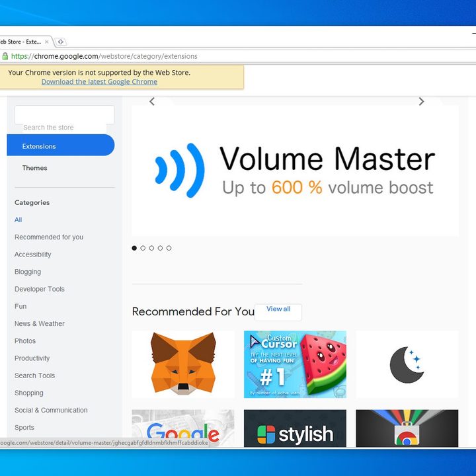
Task: Go to previous carousel slide arrow
Action: (152, 101)
